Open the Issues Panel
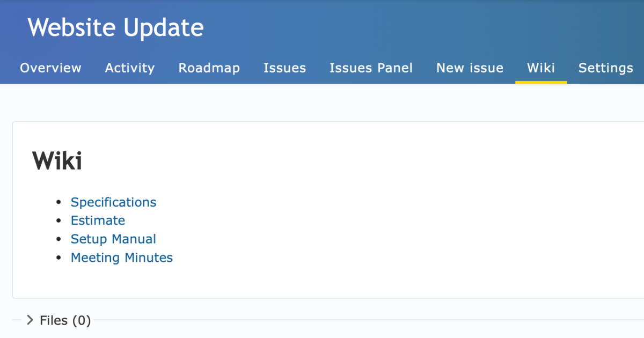Screen dimensions: 644x338 click(x=371, y=68)
